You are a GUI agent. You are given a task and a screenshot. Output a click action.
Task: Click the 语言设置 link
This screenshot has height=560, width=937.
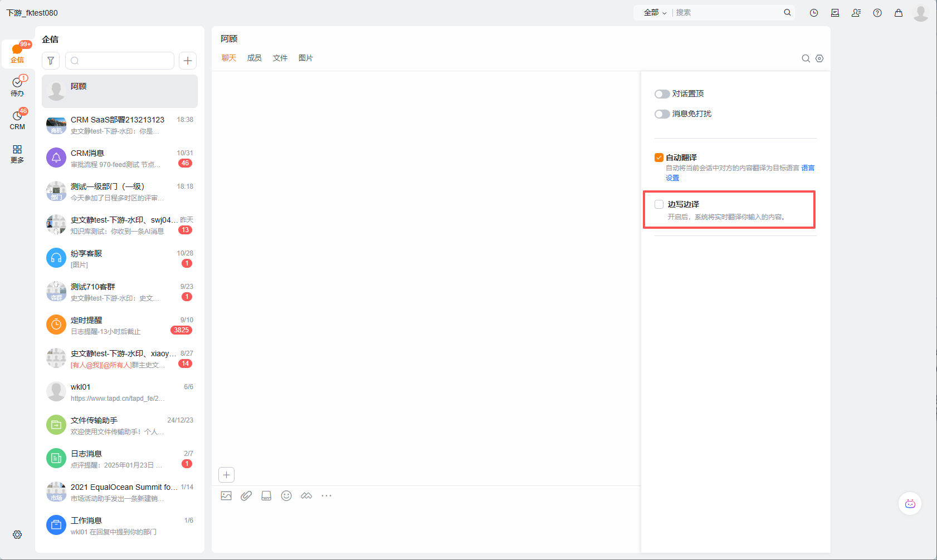tap(807, 168)
